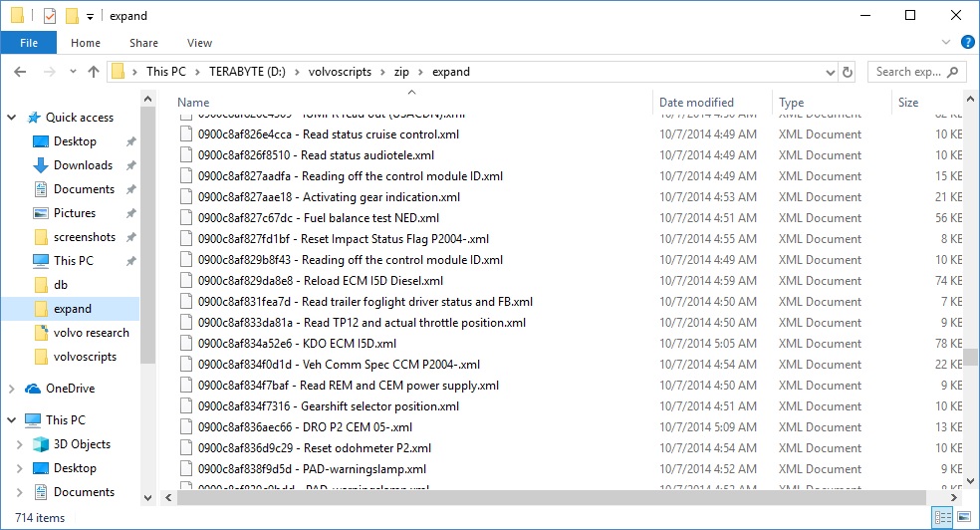
Task: Open the Customize Quick Access Toolbar dropdown
Action: [x=90, y=17]
